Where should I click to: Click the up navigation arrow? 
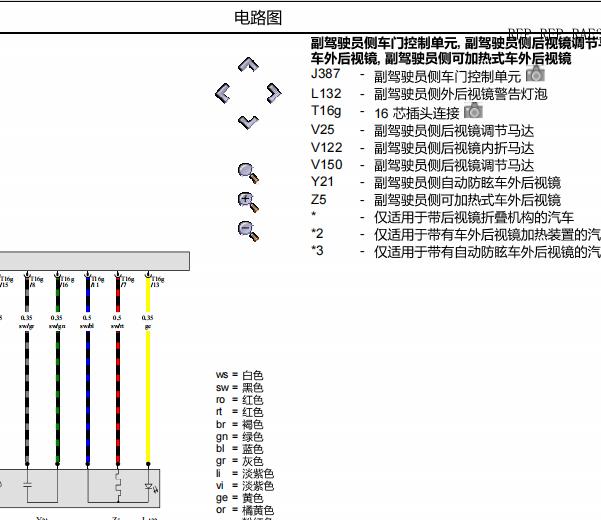248,64
